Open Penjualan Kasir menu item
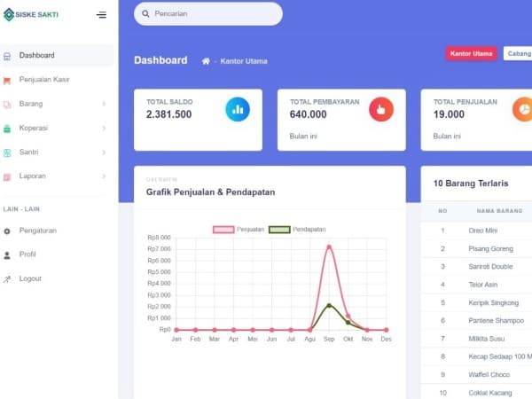This screenshot has width=532, height=399. pyautogui.click(x=57, y=80)
